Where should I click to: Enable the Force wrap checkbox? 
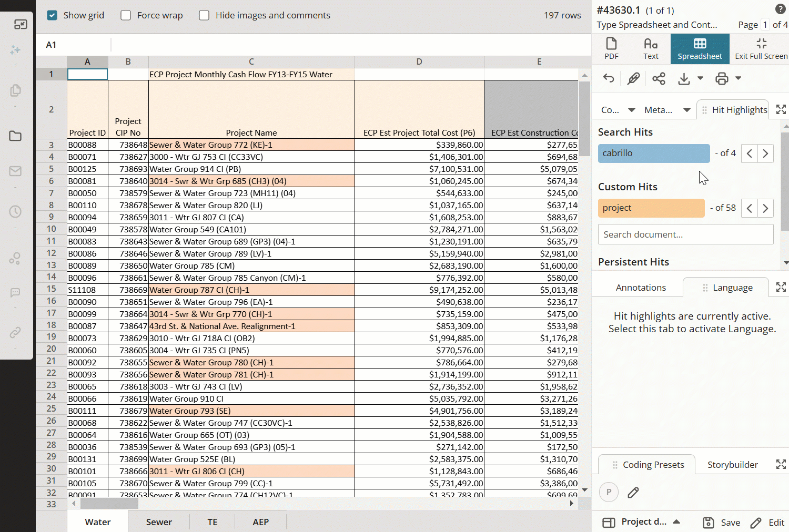coord(126,15)
